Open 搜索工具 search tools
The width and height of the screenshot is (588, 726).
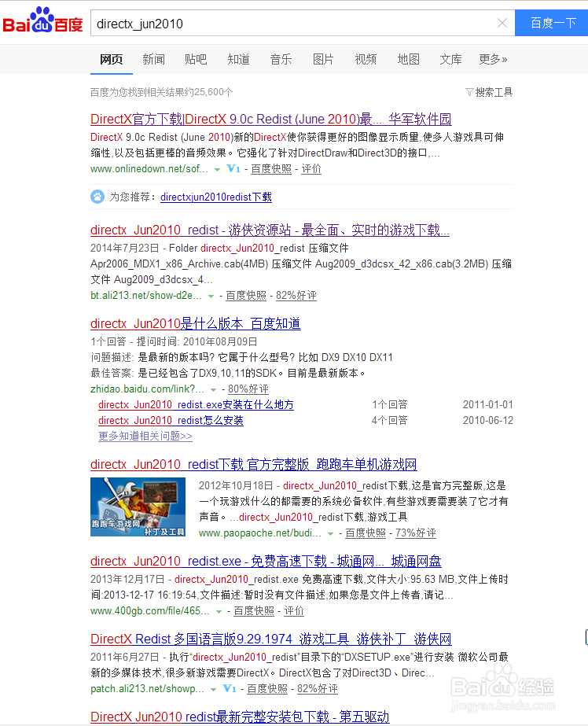coord(494,92)
